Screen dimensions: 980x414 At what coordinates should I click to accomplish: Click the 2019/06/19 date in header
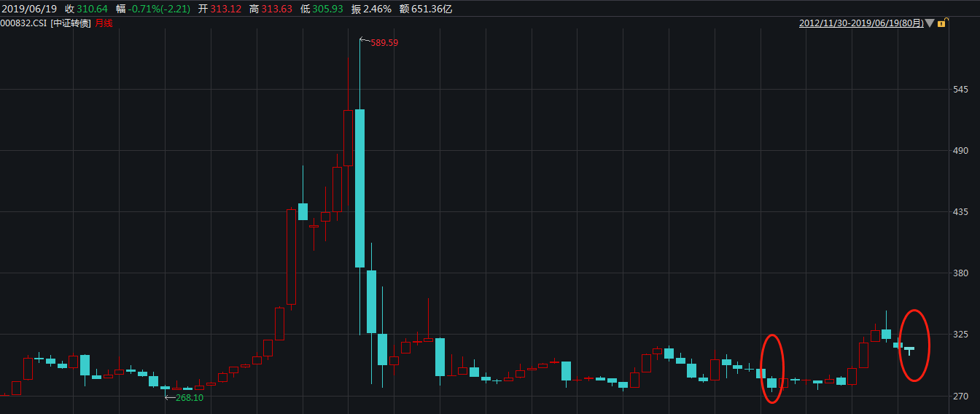pyautogui.click(x=28, y=9)
